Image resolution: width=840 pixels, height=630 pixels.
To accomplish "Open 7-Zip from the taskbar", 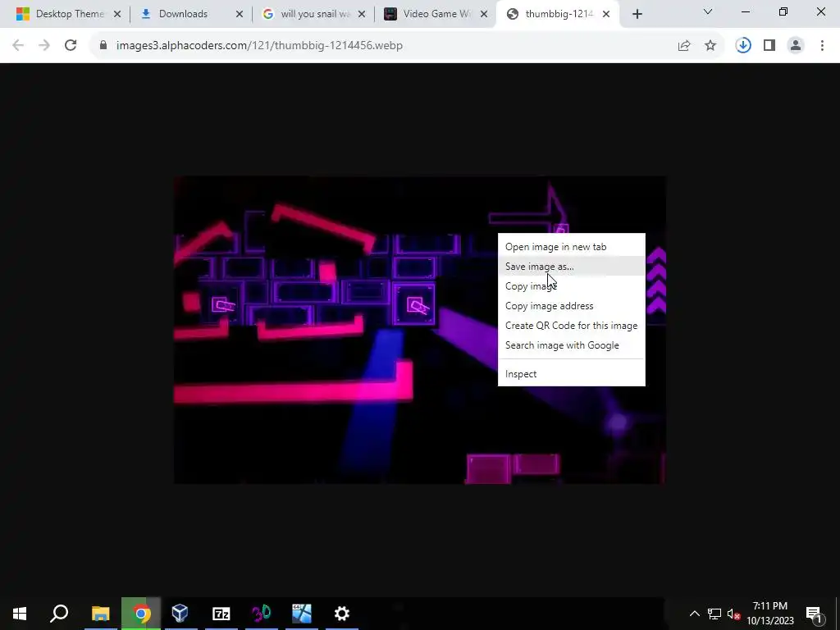I will point(221,614).
